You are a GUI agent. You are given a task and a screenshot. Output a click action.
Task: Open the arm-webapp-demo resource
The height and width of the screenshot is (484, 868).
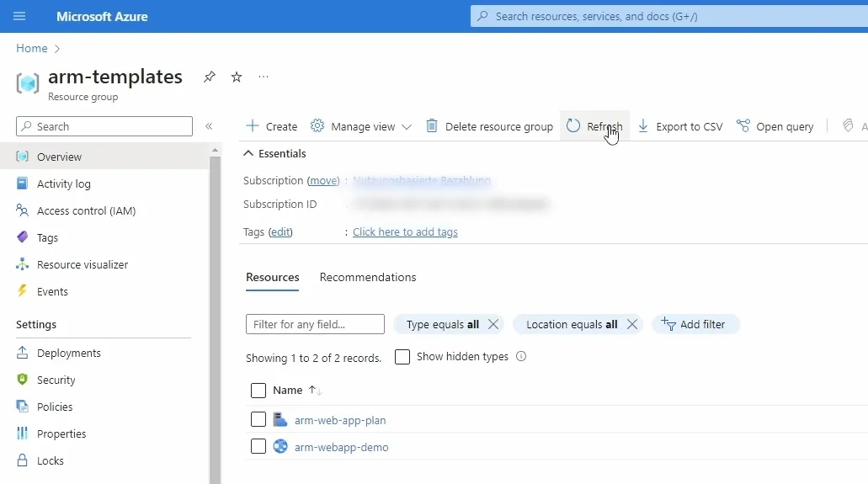point(341,448)
